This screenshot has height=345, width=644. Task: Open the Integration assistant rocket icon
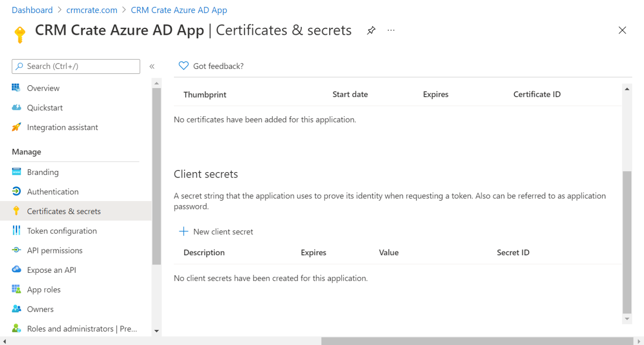16,127
